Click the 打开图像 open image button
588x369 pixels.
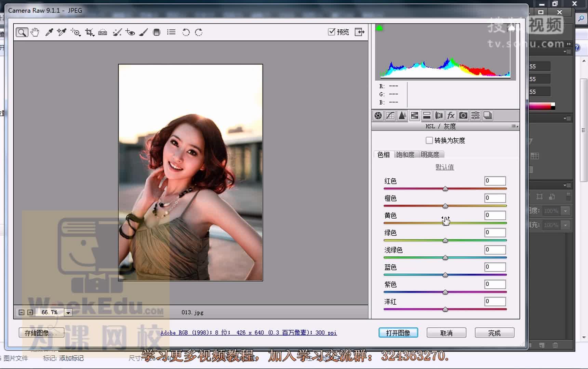[x=398, y=332]
